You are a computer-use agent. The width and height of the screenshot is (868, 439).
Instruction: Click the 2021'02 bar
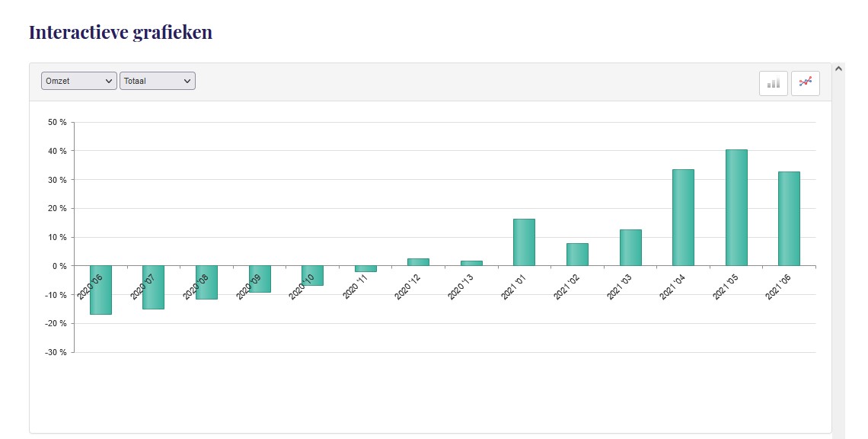pyautogui.click(x=577, y=255)
